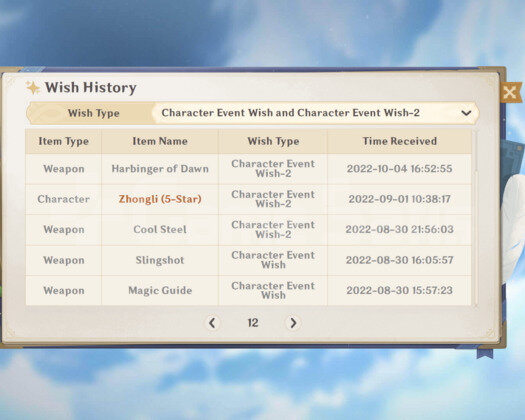Screen dimensions: 525x420
Task: Click the Magic Guide item name
Action: [x=160, y=290]
